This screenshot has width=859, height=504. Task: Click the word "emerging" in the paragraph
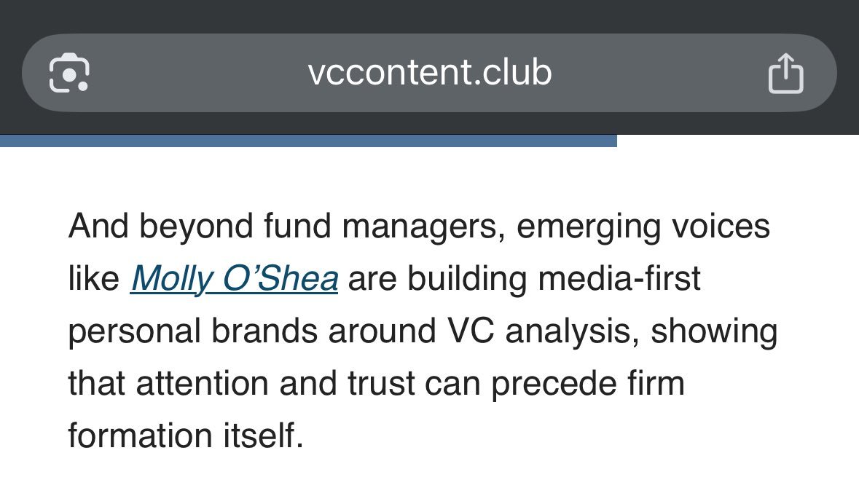point(589,227)
